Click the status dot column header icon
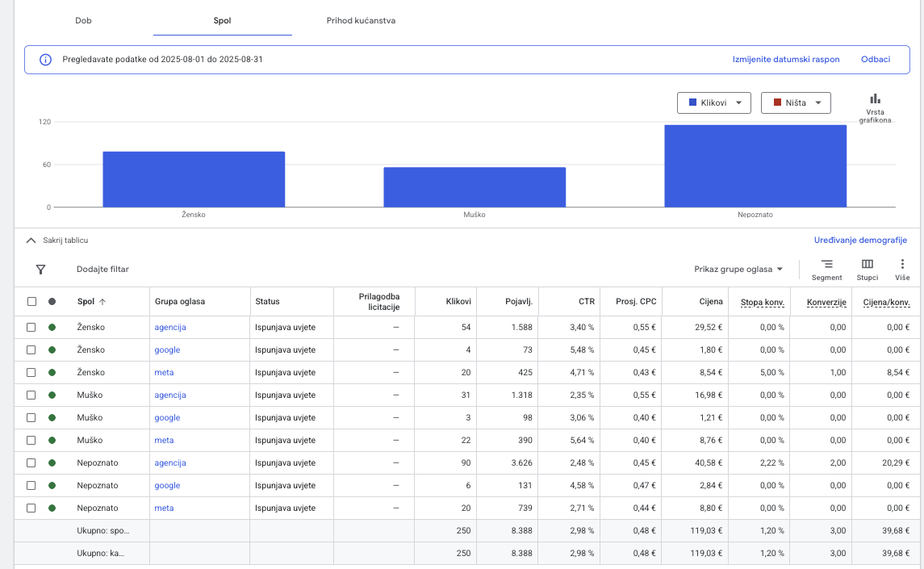This screenshot has width=924, height=569. tap(52, 302)
